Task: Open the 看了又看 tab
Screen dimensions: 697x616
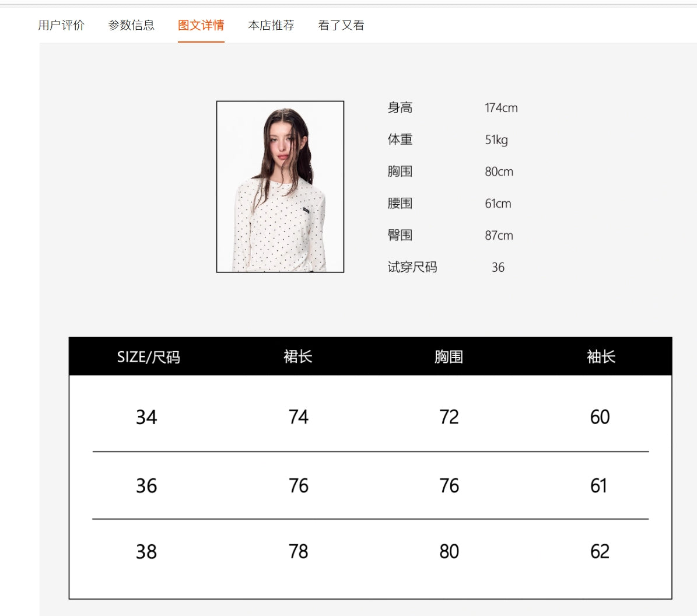Action: tap(341, 25)
